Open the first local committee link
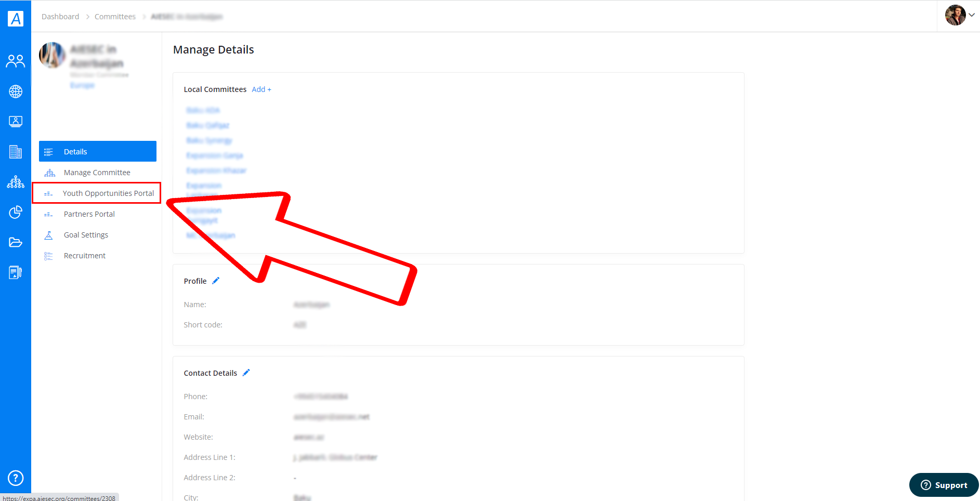This screenshot has width=980, height=501. point(203,110)
